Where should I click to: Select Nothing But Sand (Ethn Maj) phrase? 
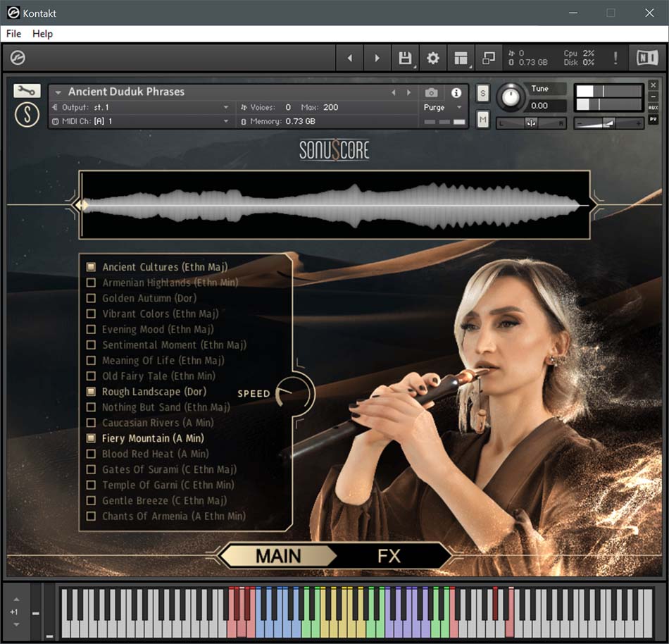tap(166, 407)
